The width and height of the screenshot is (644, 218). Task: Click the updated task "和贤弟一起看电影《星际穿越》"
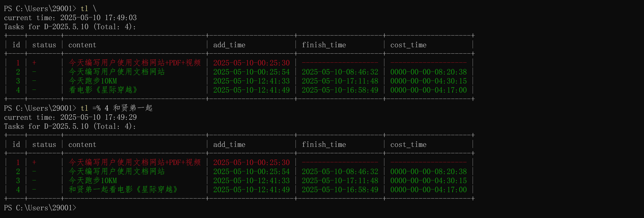123,189
